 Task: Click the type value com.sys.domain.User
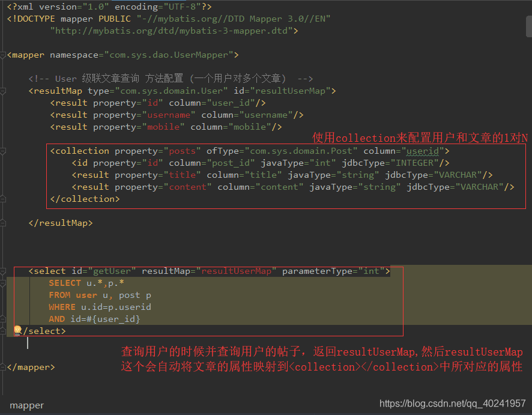click(x=171, y=91)
